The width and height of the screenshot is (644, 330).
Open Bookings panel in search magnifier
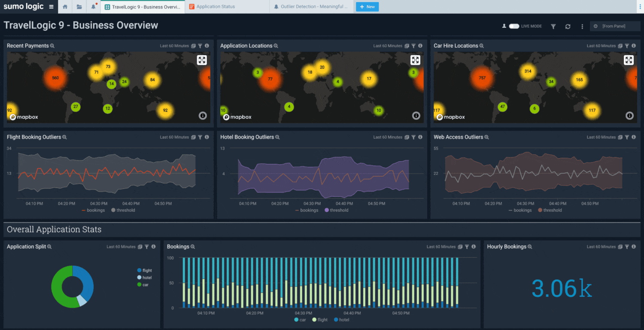193,247
